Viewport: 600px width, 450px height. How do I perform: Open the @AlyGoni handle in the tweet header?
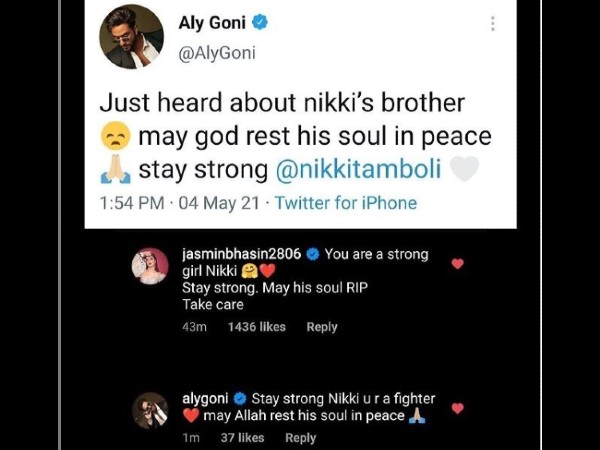click(217, 53)
